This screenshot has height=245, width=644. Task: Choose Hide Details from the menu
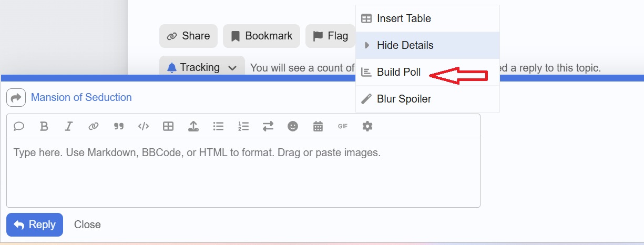click(405, 45)
